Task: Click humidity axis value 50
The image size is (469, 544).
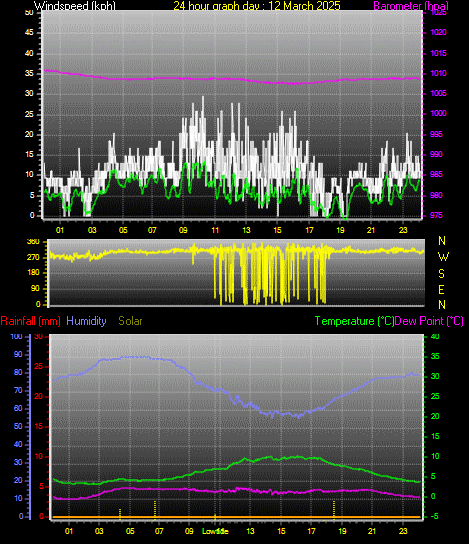Action: click(18, 426)
